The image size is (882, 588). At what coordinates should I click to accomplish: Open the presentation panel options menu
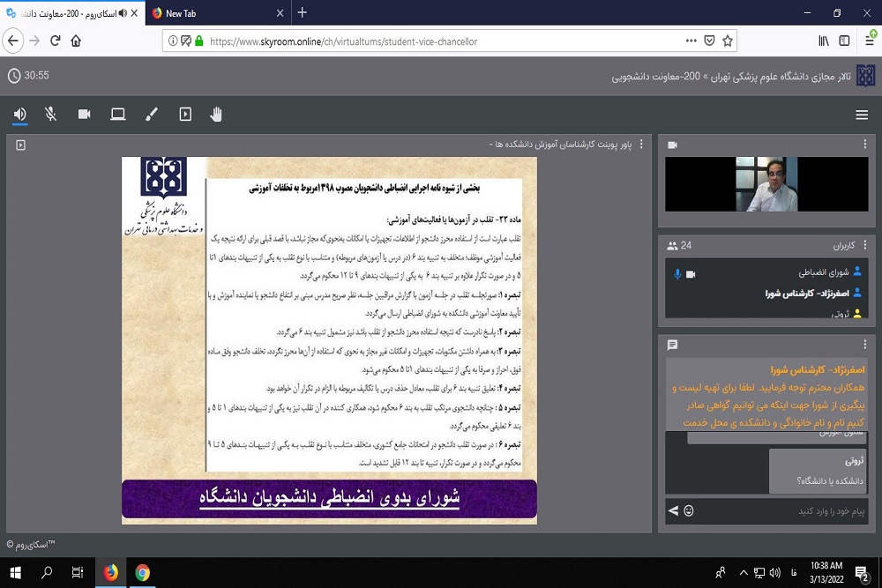point(641,145)
